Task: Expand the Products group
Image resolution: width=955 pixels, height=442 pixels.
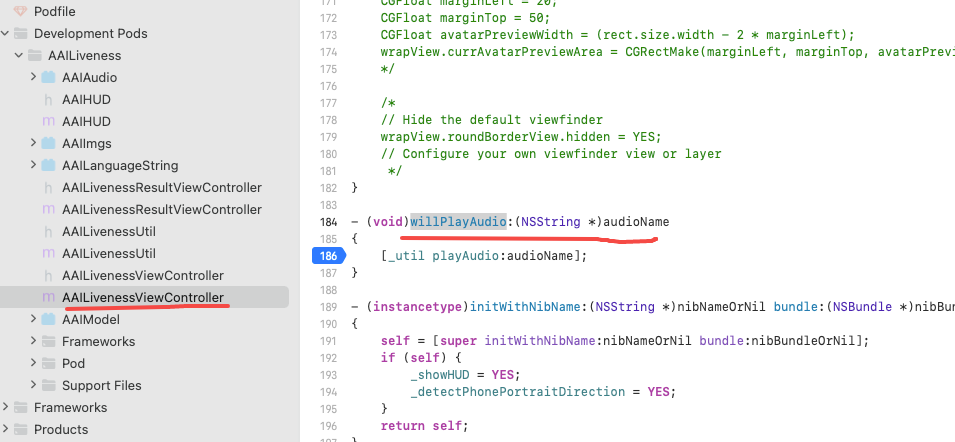Action: (5, 429)
